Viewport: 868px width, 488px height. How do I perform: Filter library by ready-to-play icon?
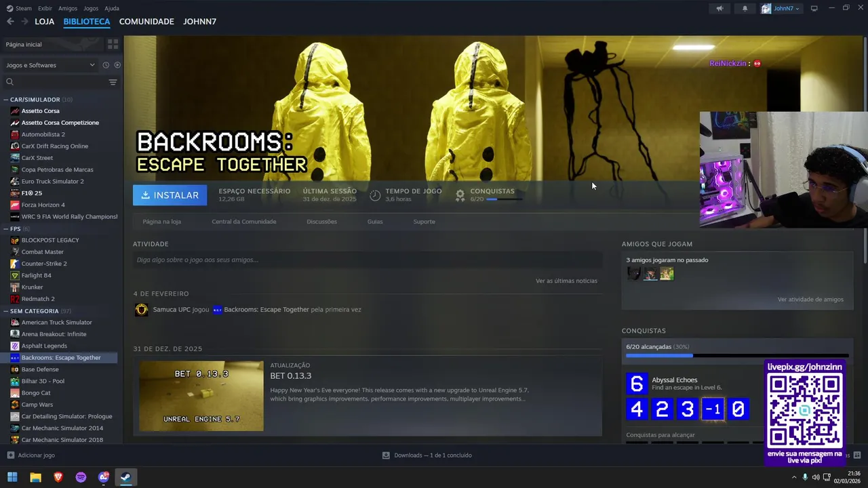[x=117, y=65]
